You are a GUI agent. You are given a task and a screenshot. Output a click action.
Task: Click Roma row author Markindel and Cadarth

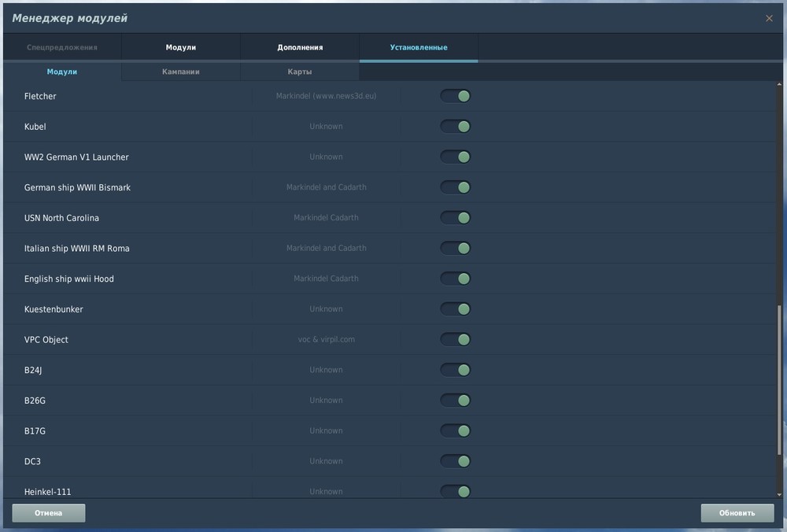click(327, 248)
